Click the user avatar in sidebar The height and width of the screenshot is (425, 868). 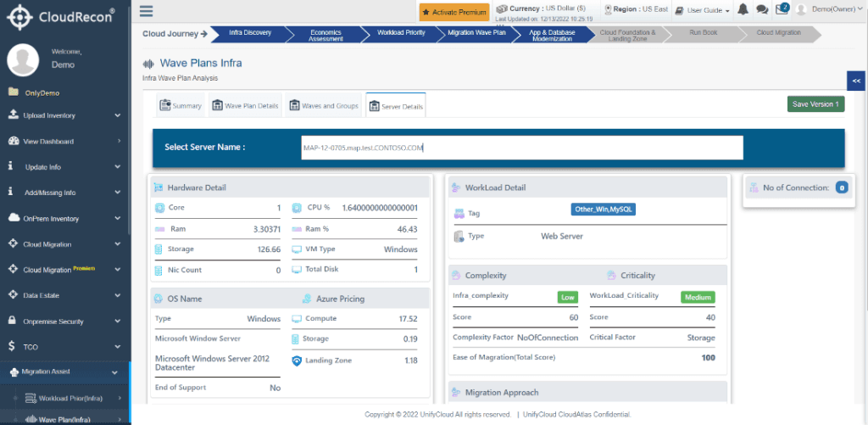click(x=23, y=59)
